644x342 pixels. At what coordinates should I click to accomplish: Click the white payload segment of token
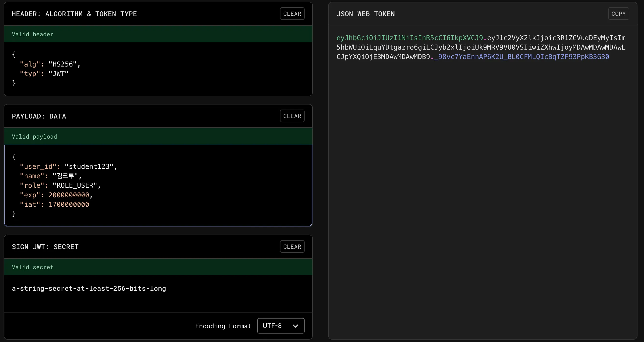480,47
